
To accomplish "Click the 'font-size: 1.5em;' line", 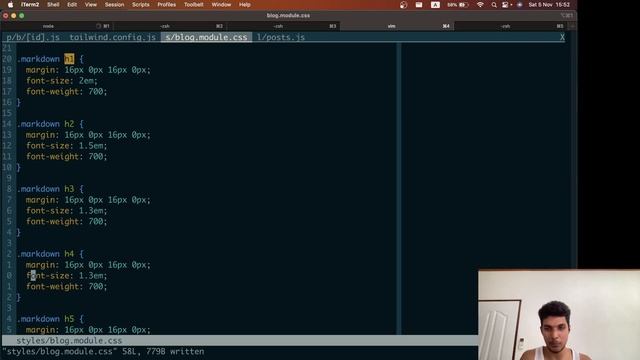I will [67, 146].
